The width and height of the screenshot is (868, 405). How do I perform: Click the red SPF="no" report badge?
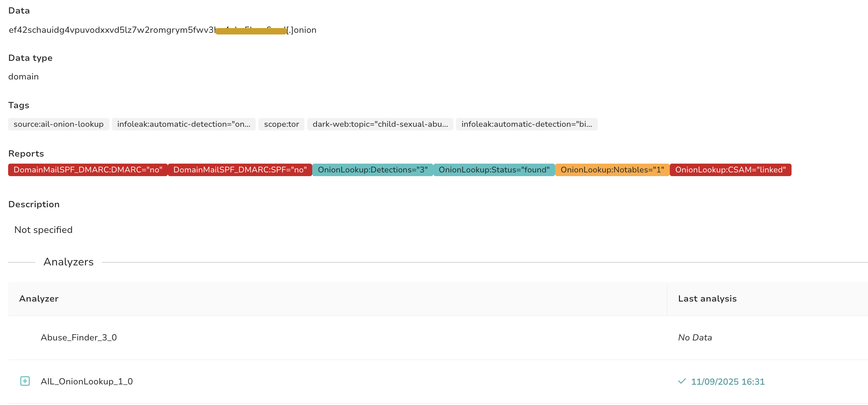pyautogui.click(x=240, y=170)
